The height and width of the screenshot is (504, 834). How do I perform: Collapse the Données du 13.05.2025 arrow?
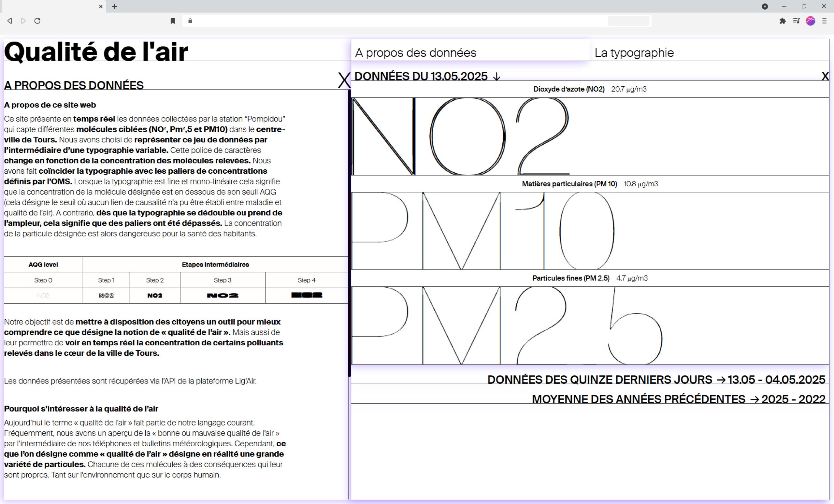[496, 77]
